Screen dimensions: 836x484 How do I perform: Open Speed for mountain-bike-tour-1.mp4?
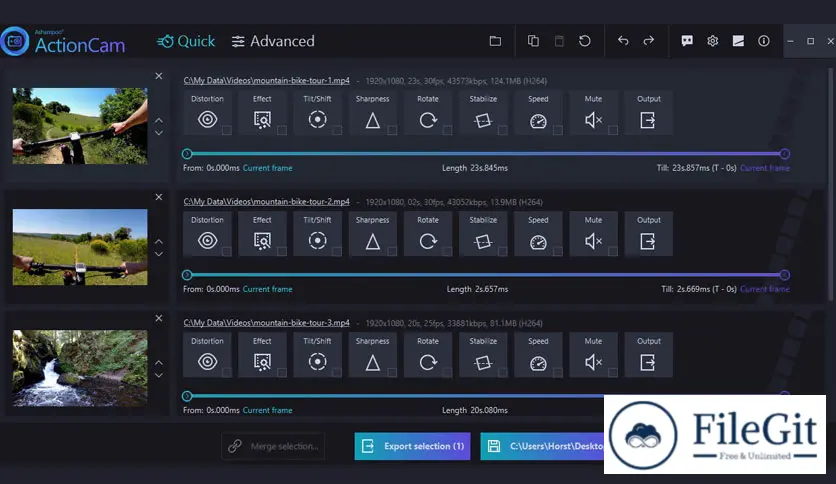coord(538,113)
